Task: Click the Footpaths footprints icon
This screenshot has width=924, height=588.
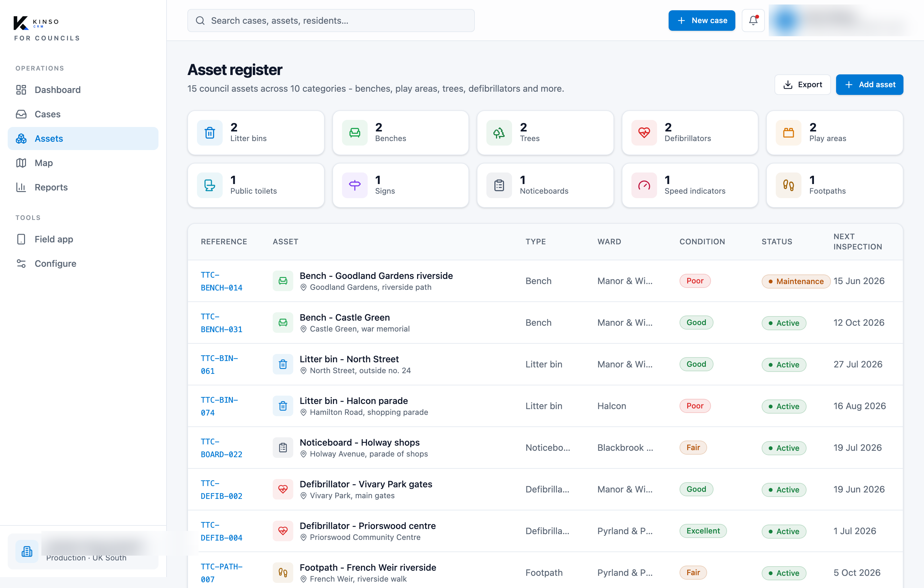Action: click(x=789, y=185)
